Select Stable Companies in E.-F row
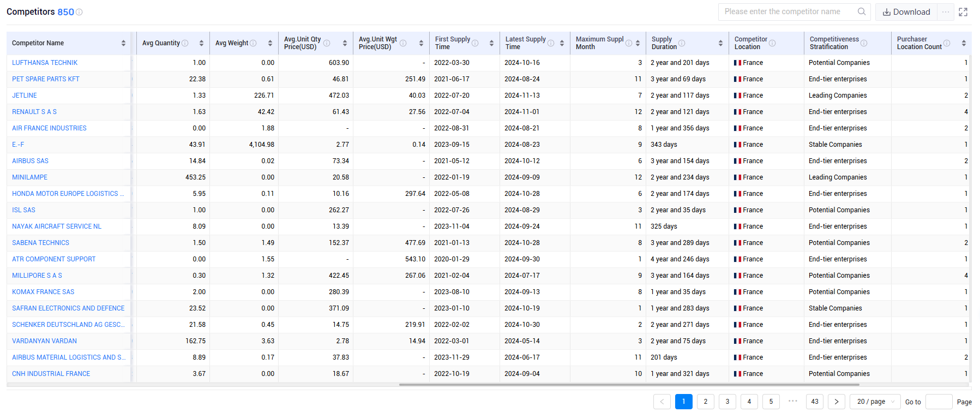The height and width of the screenshot is (412, 980). 835,145
